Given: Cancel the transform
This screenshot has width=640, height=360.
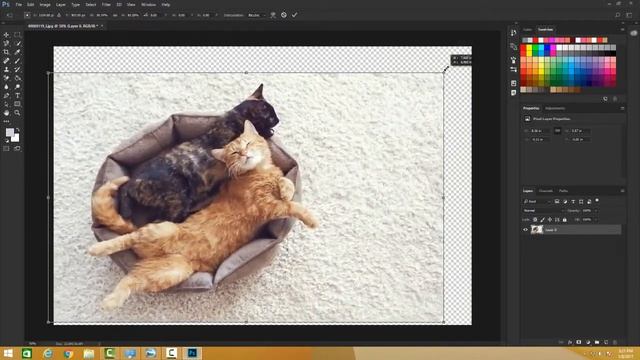Looking at the screenshot, I should pos(284,15).
